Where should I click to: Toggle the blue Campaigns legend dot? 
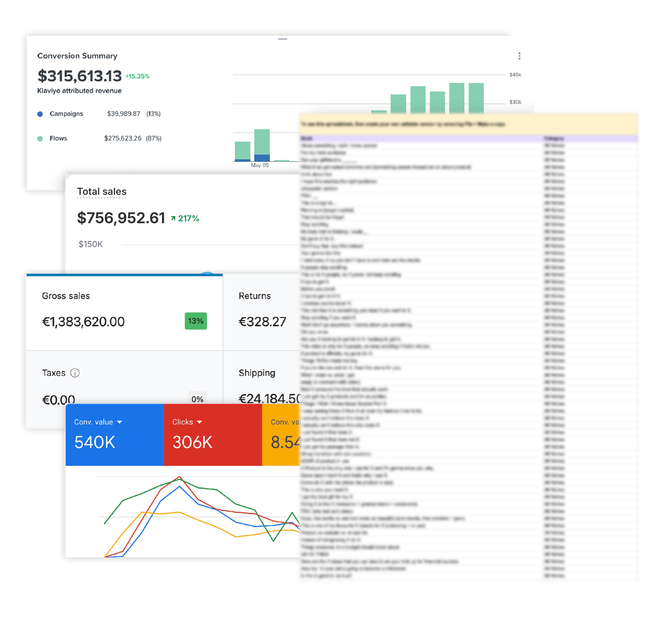40,114
